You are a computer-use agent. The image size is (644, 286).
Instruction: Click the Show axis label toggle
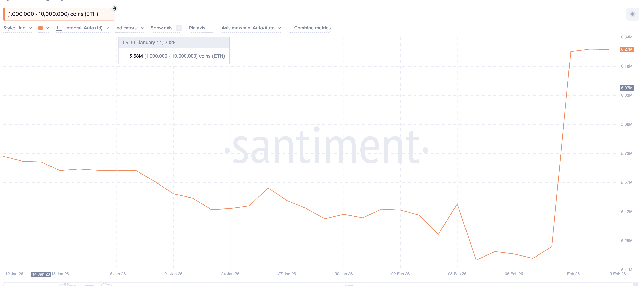(x=161, y=28)
